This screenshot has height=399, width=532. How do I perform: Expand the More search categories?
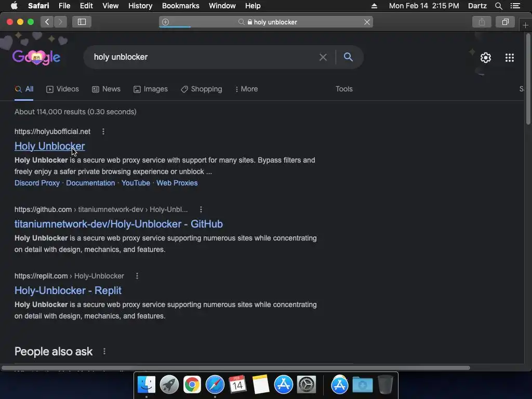pos(246,89)
